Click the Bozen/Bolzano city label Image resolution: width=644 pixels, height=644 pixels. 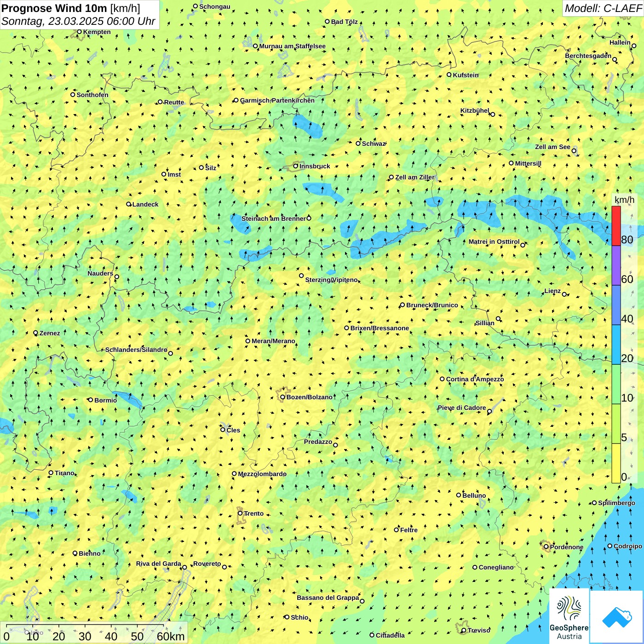coord(309,397)
